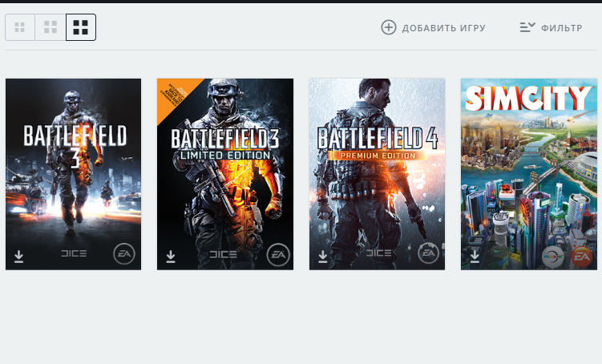Image resolution: width=602 pixels, height=364 pixels.
Task: Open Battlefield 4 Premium Edition cover
Action: point(377,174)
